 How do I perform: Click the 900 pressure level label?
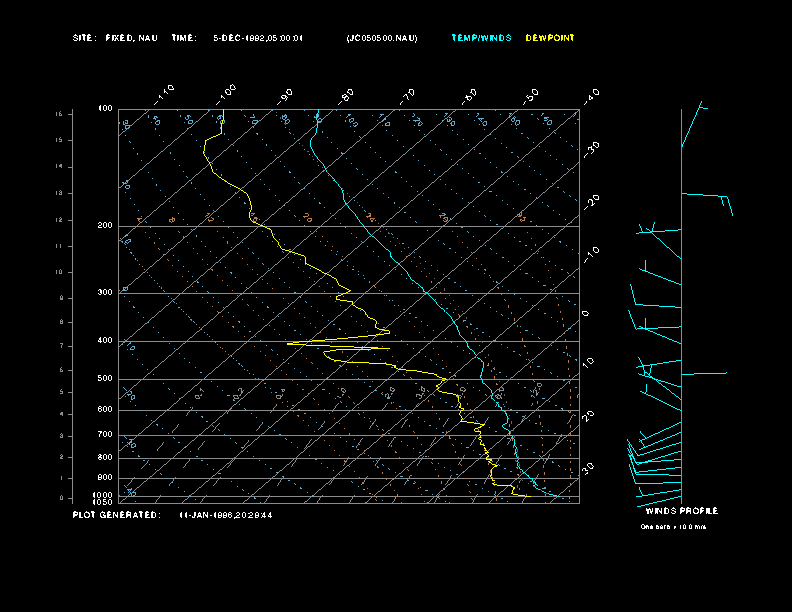pyautogui.click(x=105, y=477)
